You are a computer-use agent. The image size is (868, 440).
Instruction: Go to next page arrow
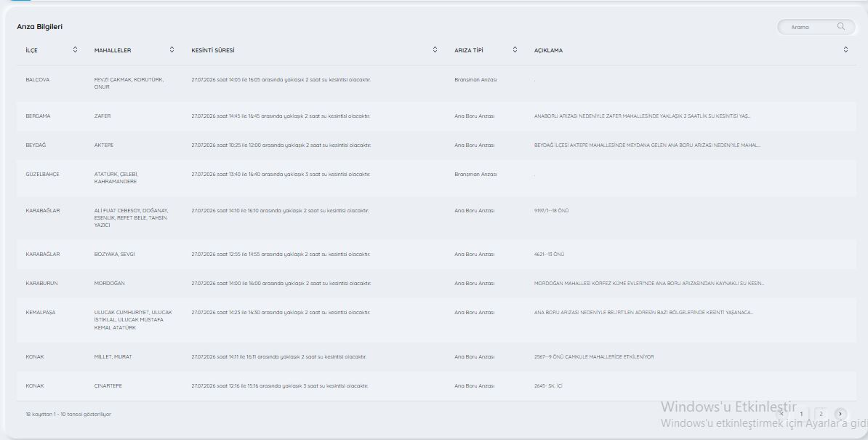[x=840, y=414]
